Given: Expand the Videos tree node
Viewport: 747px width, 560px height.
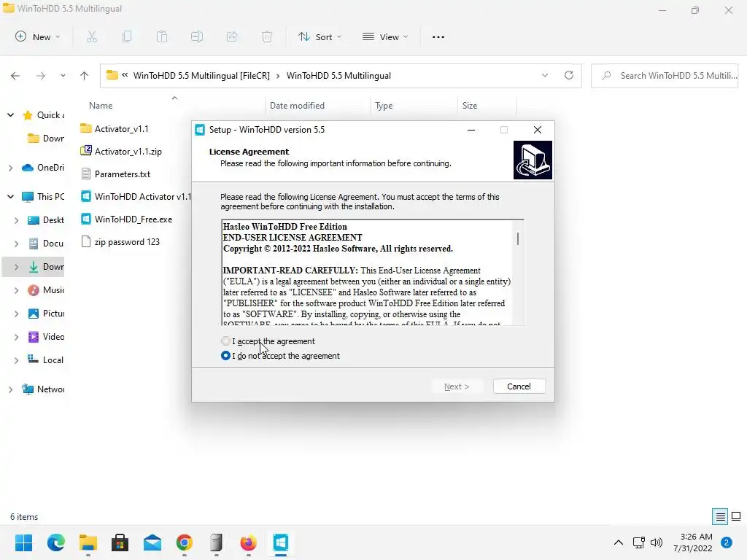Looking at the screenshot, I should 16,337.
